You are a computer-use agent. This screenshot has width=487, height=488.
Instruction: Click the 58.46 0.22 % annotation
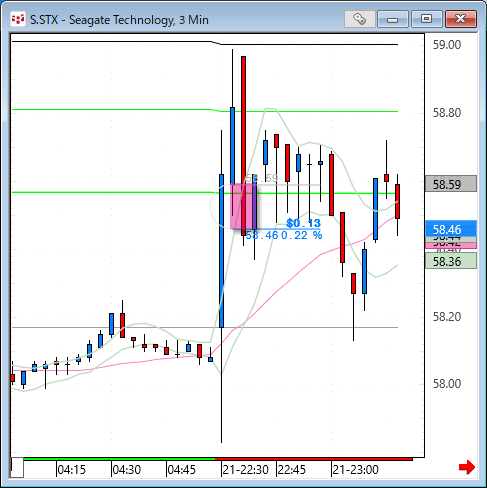(x=284, y=235)
